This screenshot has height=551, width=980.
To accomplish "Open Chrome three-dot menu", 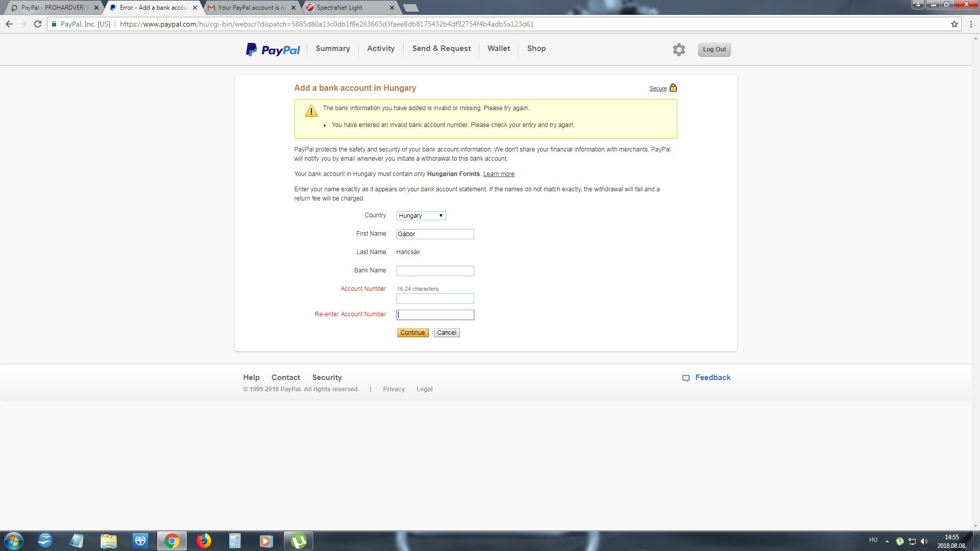I will [x=971, y=24].
